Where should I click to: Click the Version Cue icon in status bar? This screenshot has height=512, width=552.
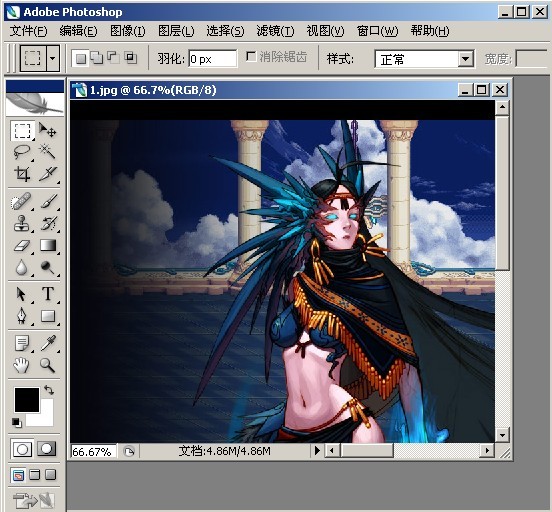129,451
